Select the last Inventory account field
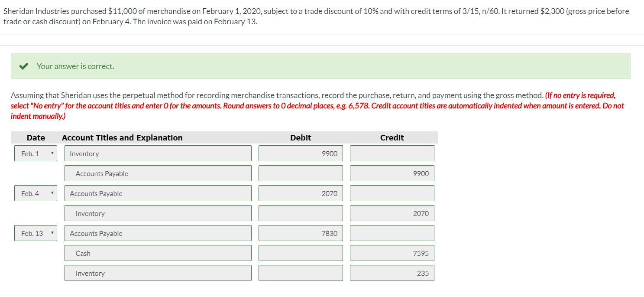This screenshot has width=644, height=297. coord(158,273)
